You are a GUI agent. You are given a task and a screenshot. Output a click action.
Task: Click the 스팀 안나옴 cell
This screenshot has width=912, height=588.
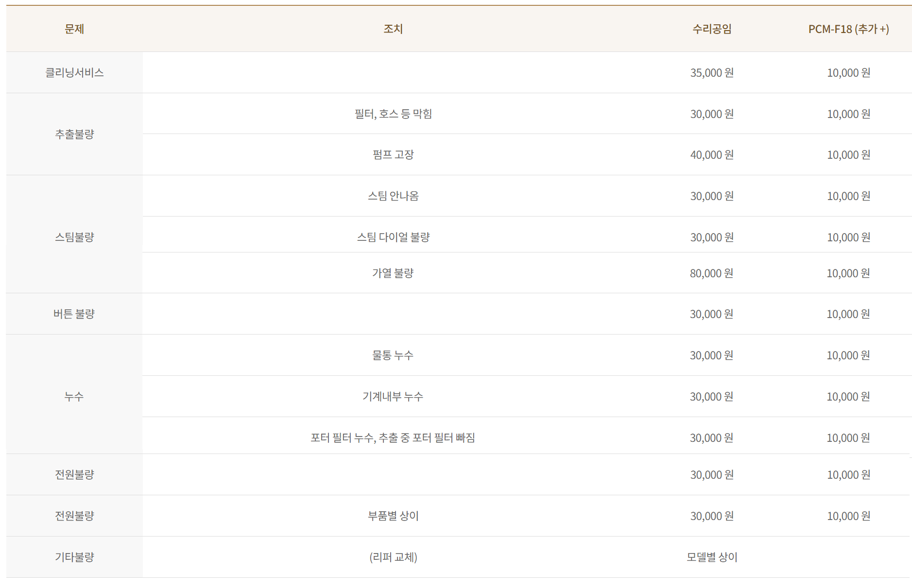point(393,196)
